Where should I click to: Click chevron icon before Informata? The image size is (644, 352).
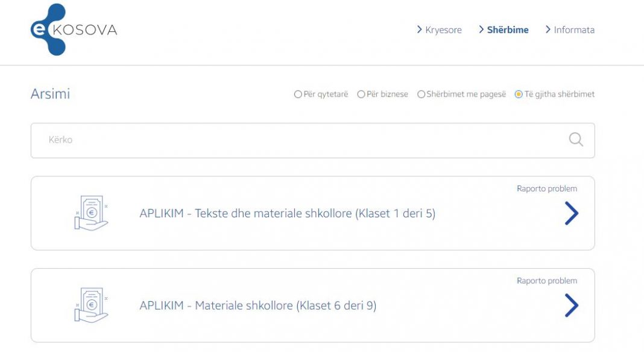548,30
